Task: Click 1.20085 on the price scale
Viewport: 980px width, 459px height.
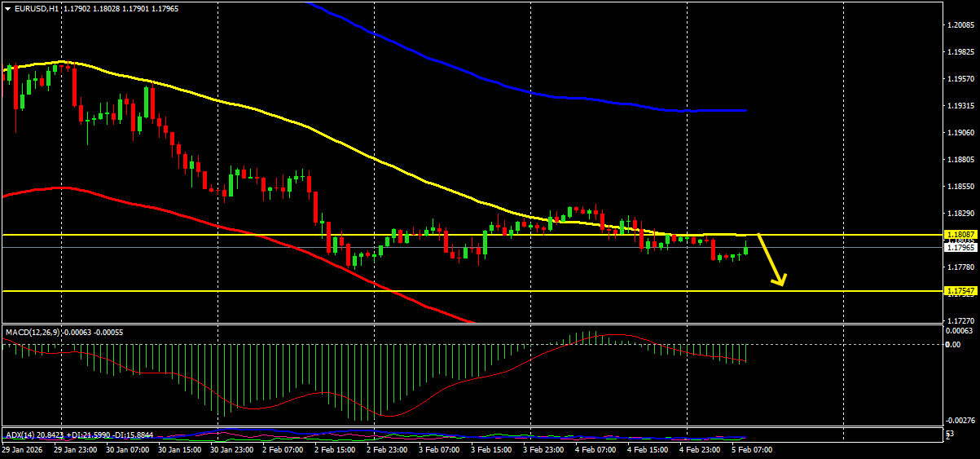Action: [x=960, y=25]
